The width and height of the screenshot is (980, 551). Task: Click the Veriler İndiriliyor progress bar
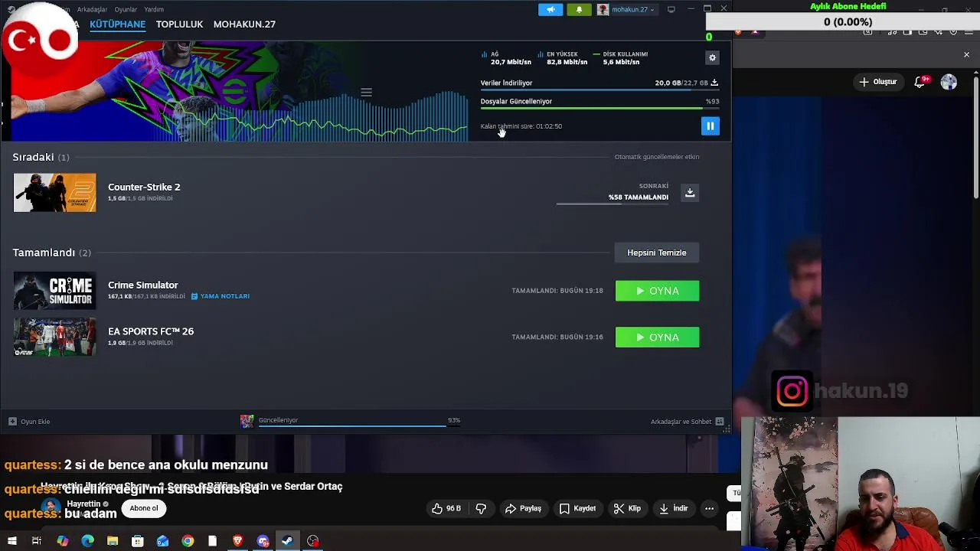[599, 90]
